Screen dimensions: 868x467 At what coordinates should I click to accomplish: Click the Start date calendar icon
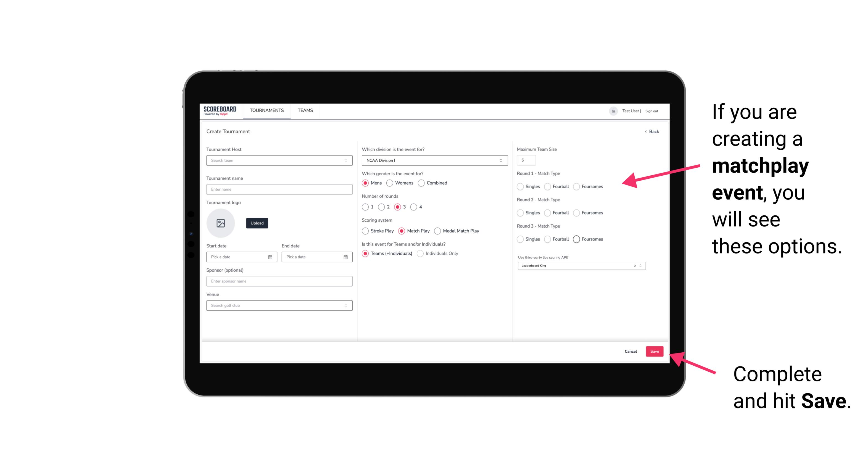(x=270, y=257)
